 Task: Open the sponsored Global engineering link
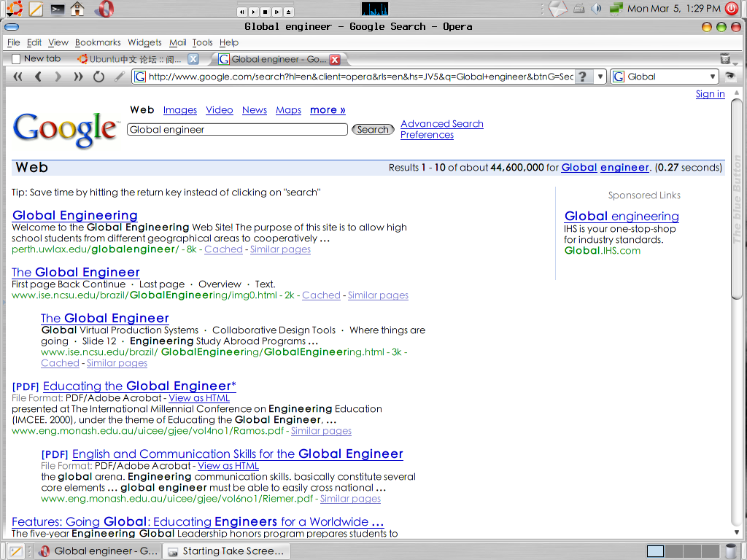[622, 216]
